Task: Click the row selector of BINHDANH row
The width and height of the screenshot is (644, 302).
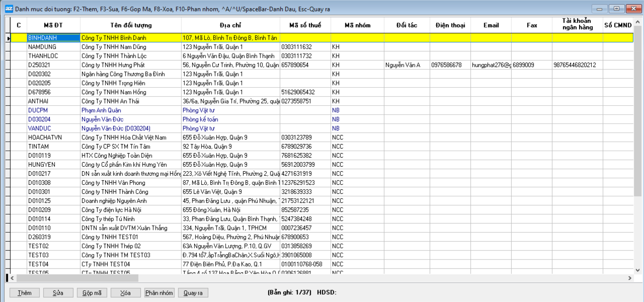Action: click(8, 38)
